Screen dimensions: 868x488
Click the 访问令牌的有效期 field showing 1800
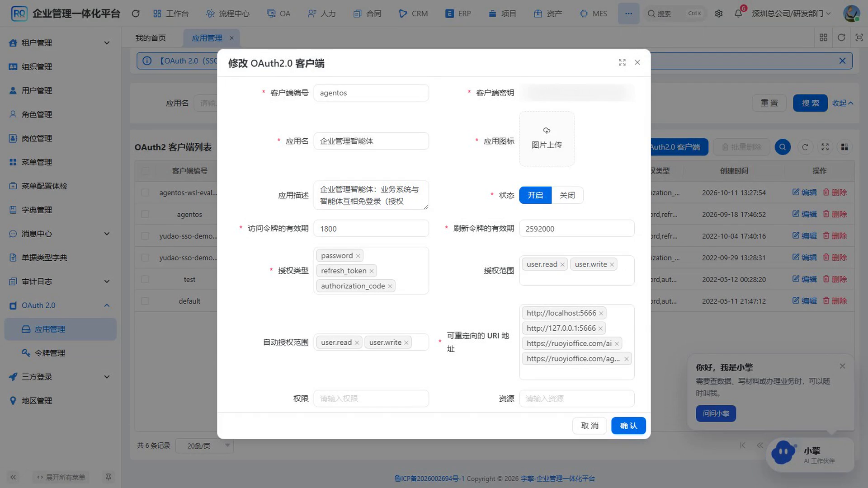371,229
